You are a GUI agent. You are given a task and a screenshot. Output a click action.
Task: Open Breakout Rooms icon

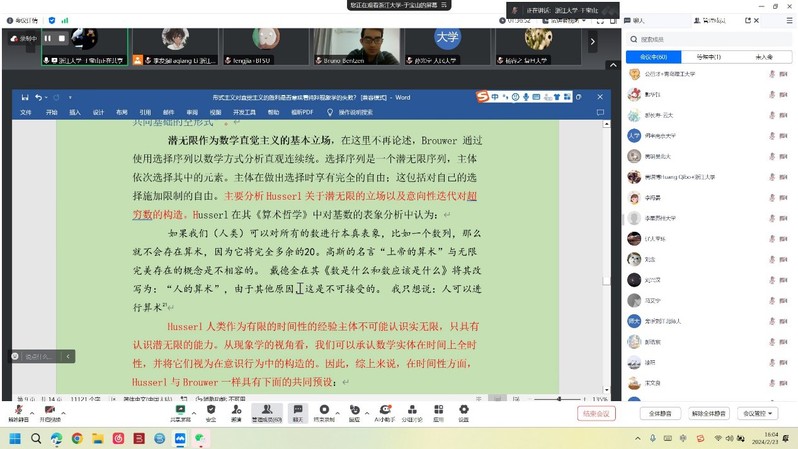point(412,413)
